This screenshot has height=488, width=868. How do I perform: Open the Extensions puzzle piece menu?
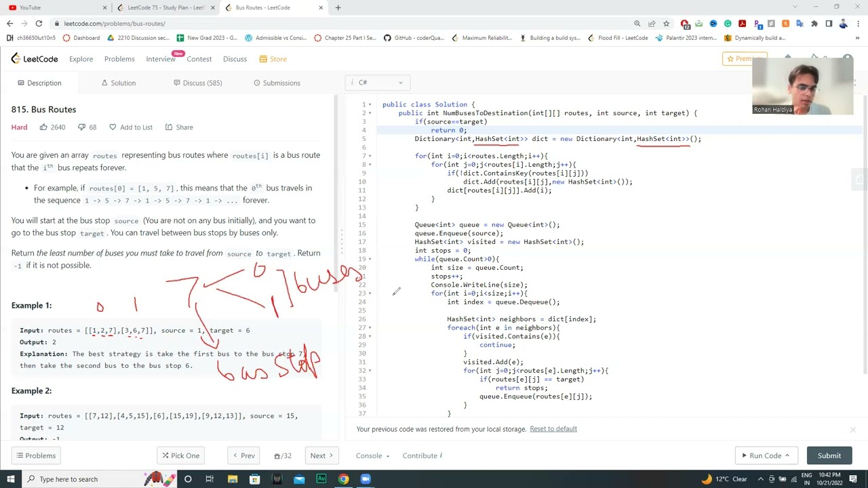(x=814, y=23)
